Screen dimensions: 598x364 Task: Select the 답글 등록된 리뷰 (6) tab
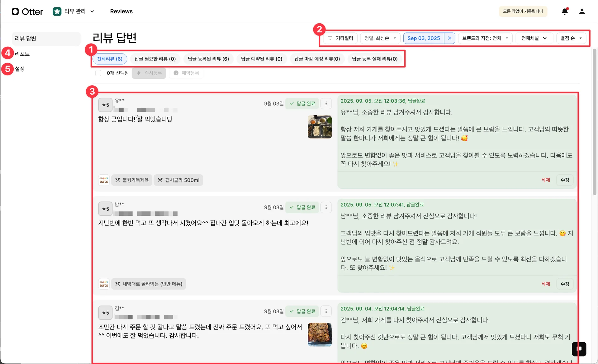coord(208,59)
